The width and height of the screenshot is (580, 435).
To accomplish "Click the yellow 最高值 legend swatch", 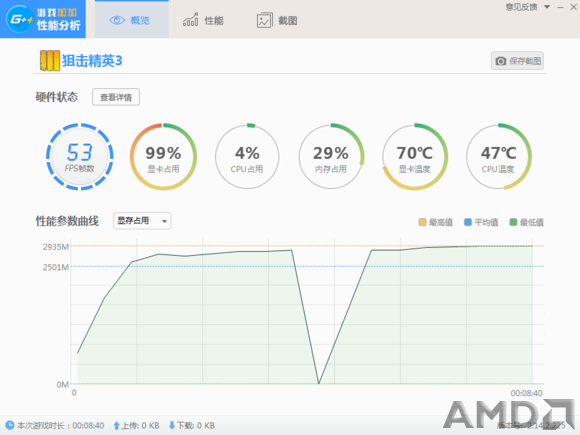I will (x=422, y=222).
